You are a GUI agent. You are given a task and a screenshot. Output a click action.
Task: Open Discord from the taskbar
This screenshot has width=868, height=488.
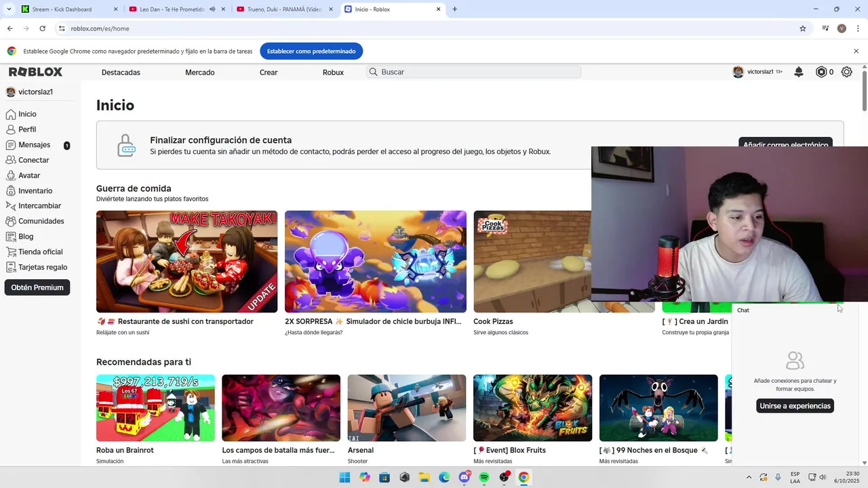tap(465, 477)
